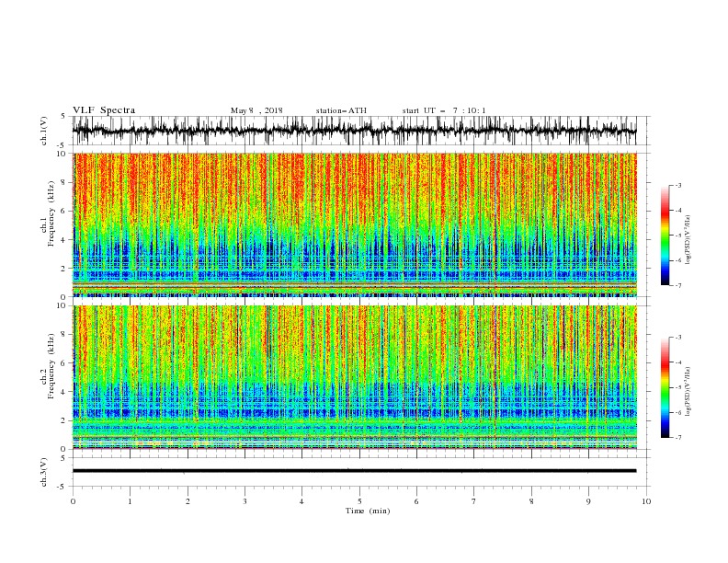Click the "ch.3(V)" axis label
The height and width of the screenshot is (563, 728).
44,472
